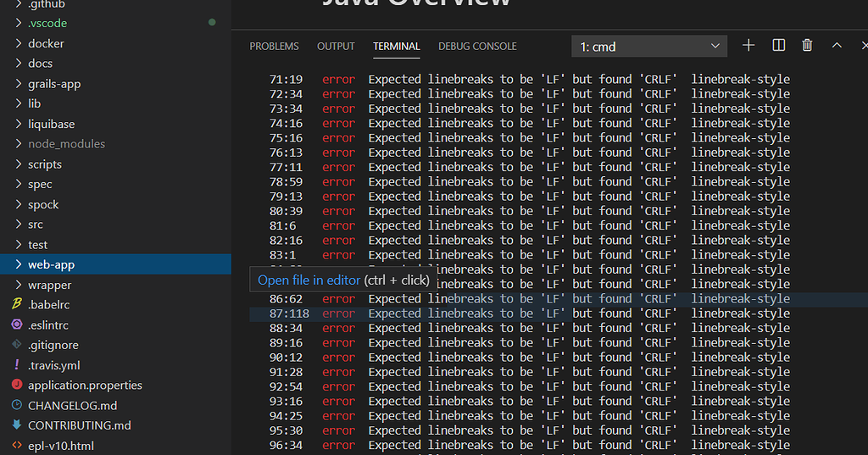This screenshot has width=868, height=455.
Task: Expand the node_modules folder
Action: point(66,144)
